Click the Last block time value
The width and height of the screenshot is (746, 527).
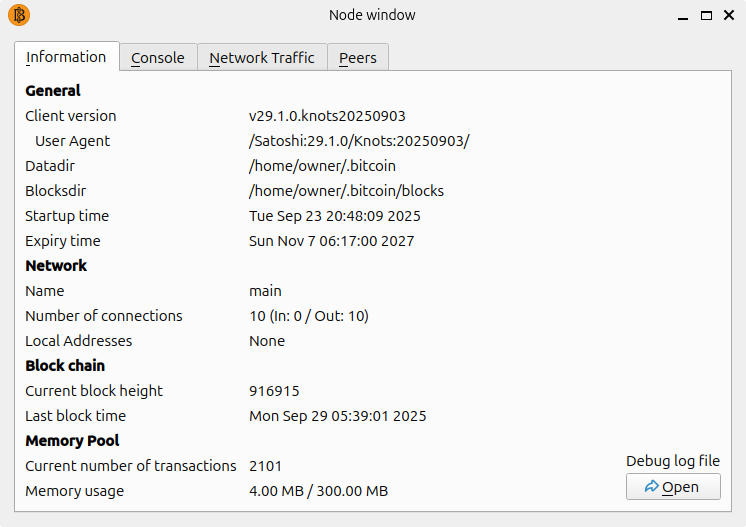click(x=337, y=416)
